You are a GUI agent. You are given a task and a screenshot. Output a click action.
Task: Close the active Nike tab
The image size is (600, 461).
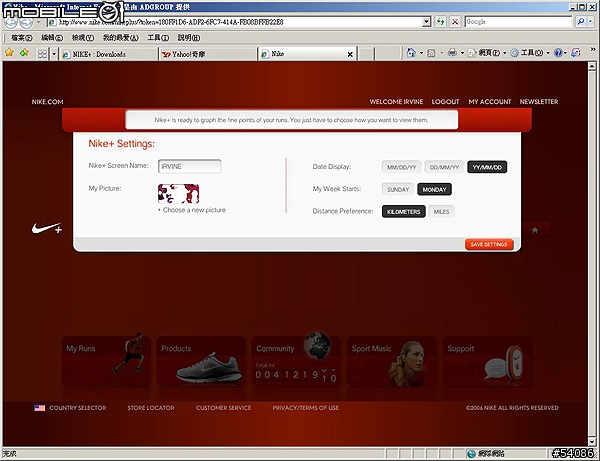pyautogui.click(x=350, y=54)
